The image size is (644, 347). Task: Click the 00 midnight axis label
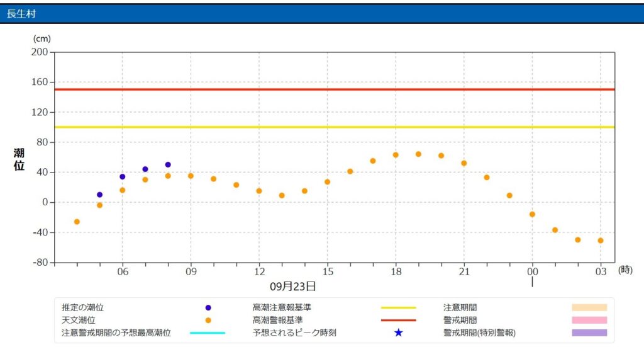point(532,272)
